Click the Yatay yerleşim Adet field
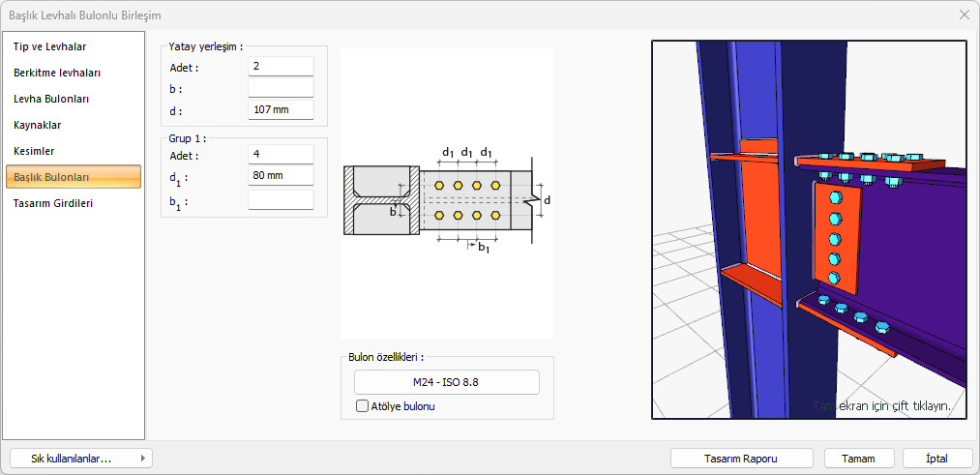 point(281,66)
